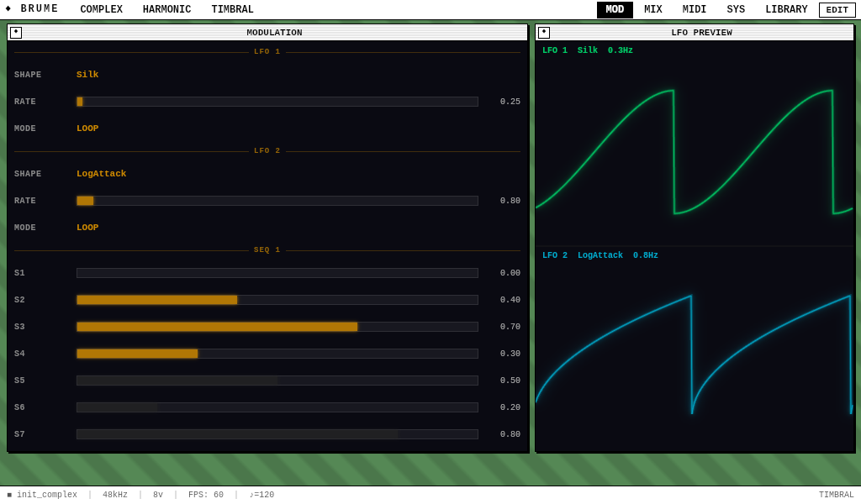861x504 pixels.
Task: Click the Modulation panel corner icon
Action: coord(16,33)
